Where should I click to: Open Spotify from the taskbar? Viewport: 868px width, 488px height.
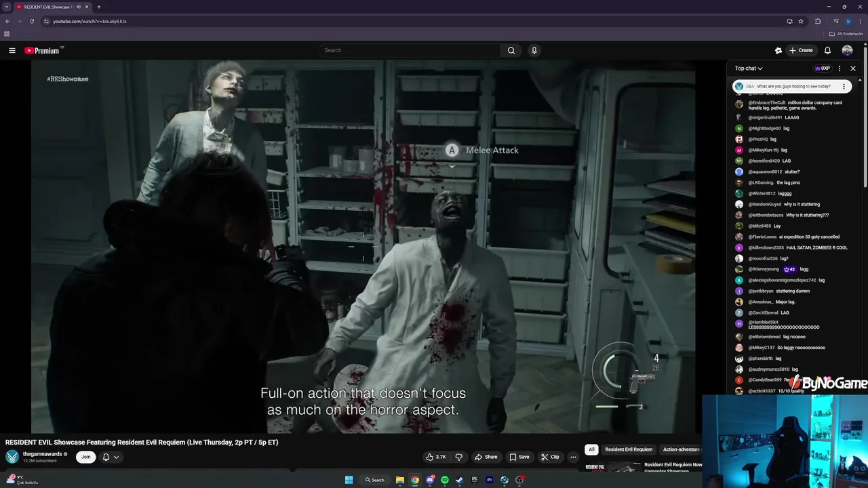(x=445, y=480)
